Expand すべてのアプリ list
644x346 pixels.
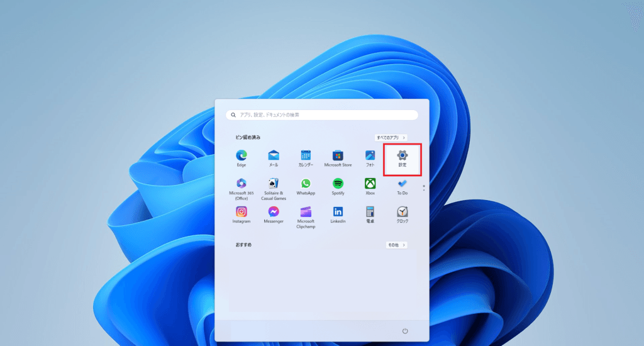click(391, 137)
